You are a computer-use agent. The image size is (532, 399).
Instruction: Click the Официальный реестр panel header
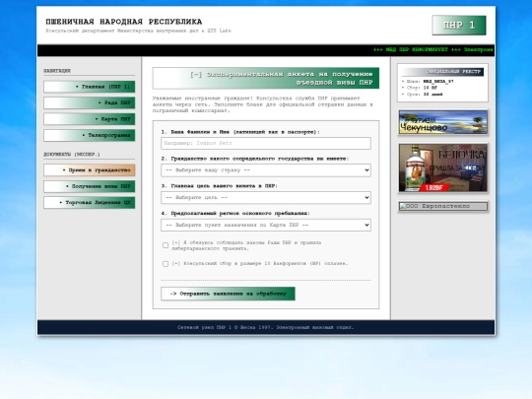coord(442,72)
